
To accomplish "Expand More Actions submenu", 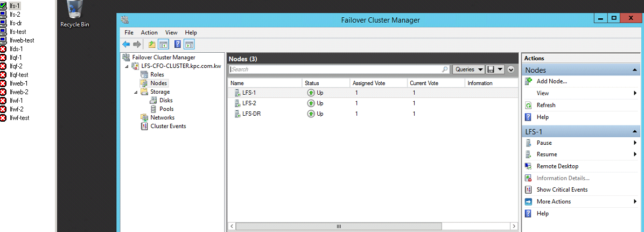I will click(x=636, y=202).
